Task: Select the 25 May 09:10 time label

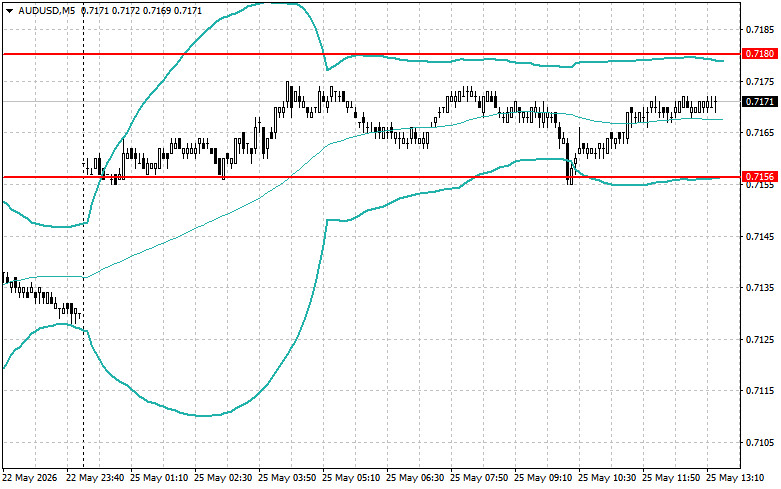Action: [x=543, y=478]
